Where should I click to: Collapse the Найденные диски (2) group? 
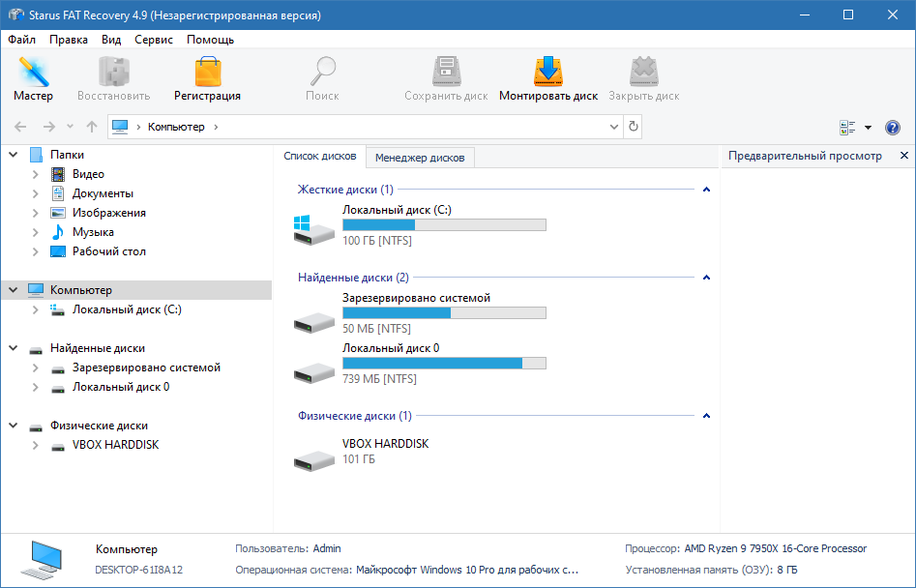pyautogui.click(x=706, y=278)
